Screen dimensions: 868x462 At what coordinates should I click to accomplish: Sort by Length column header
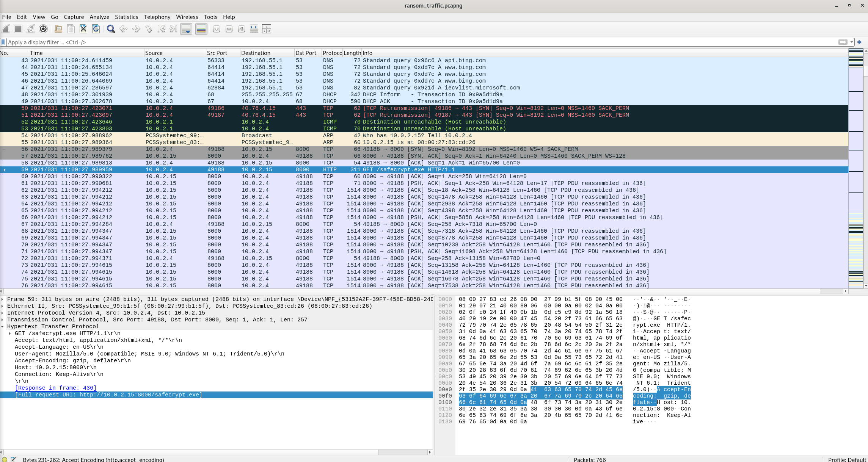tap(352, 53)
